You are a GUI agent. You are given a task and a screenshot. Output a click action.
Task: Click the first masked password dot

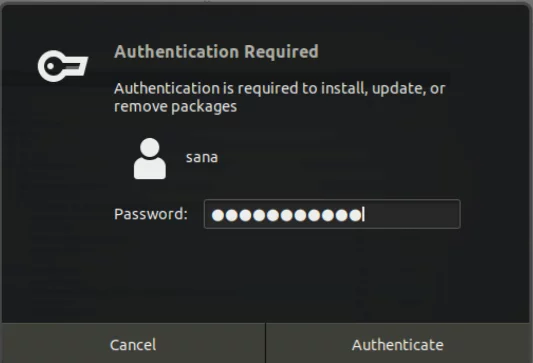(x=218, y=215)
